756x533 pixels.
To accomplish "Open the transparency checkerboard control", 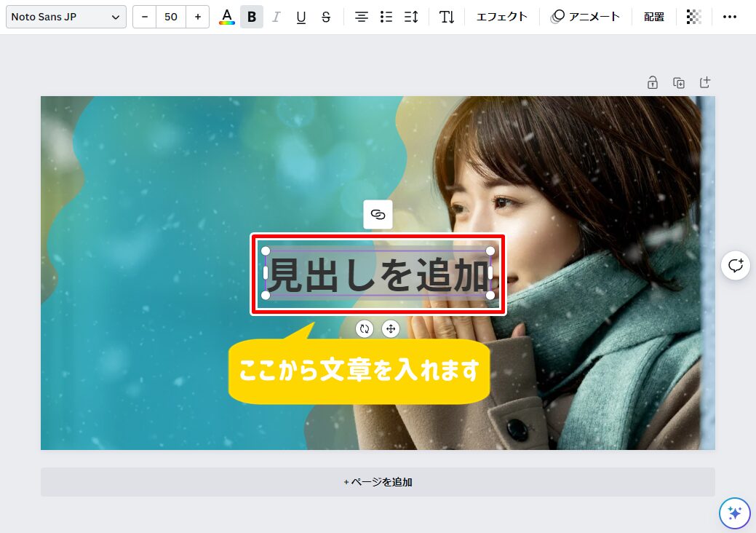I will click(694, 17).
